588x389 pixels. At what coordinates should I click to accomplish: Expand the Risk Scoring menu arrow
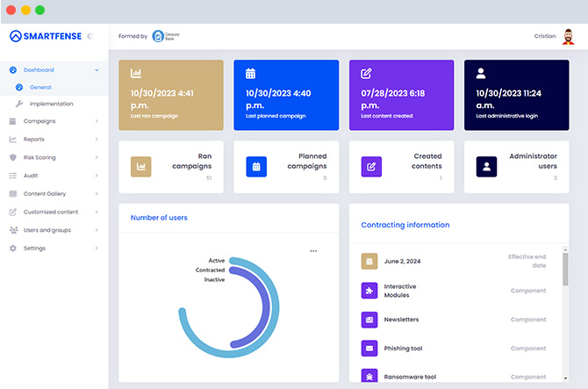(x=97, y=157)
